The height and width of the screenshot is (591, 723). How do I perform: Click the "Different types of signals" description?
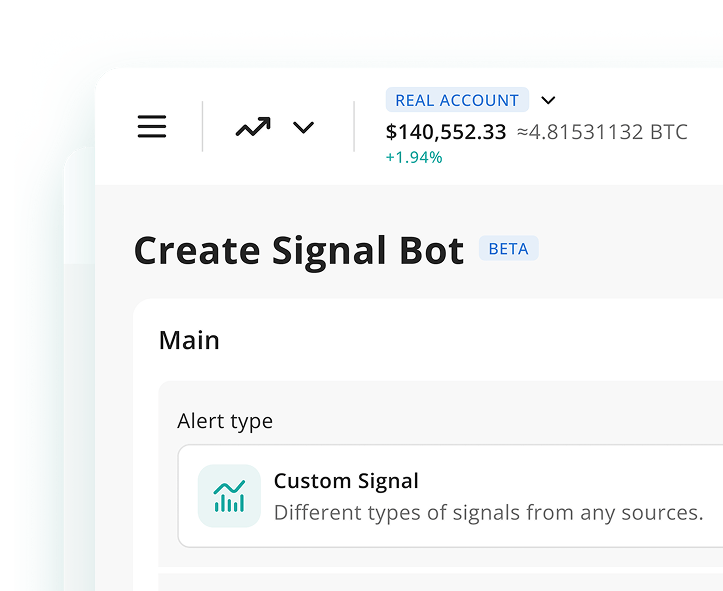[488, 513]
